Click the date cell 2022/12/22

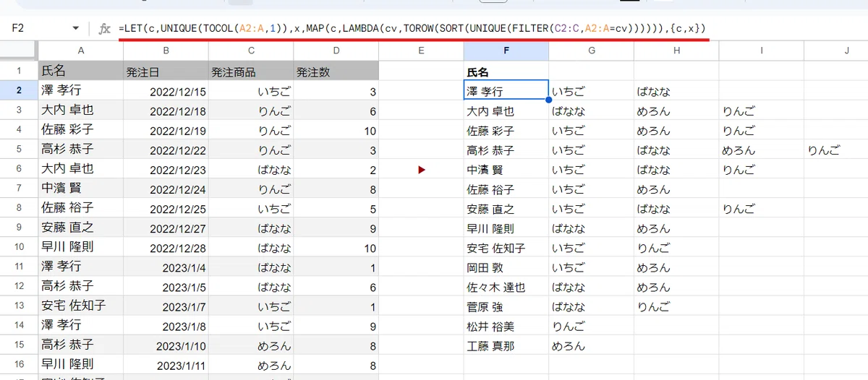point(166,149)
